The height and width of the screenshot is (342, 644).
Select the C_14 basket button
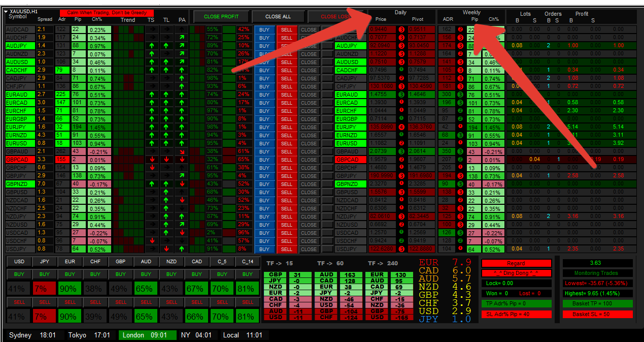coord(248,262)
